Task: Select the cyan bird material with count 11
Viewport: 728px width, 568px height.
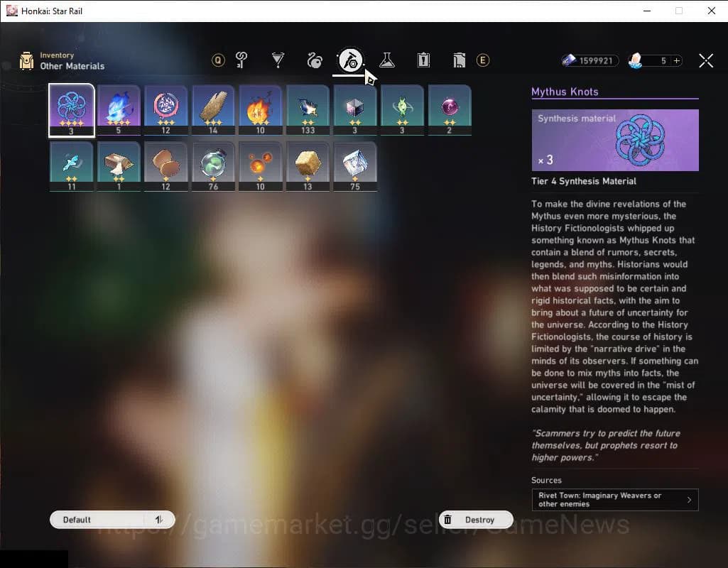Action: (72, 167)
